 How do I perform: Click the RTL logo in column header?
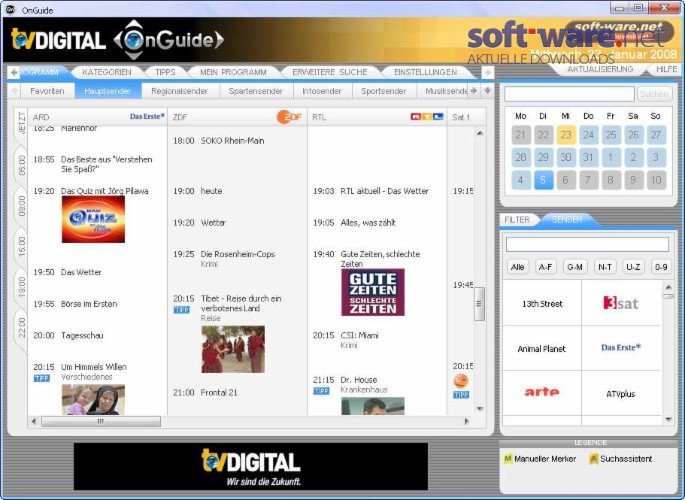pos(427,117)
